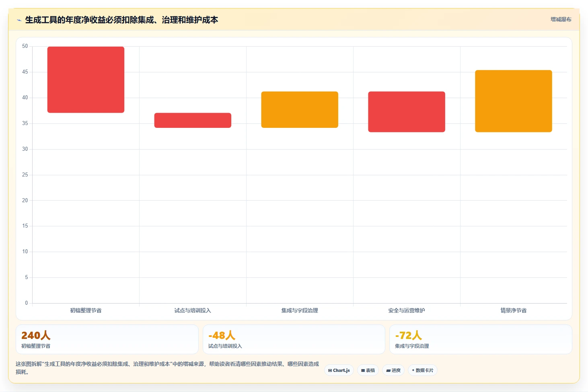Click the 数据卡片 tag chip
The height and width of the screenshot is (392, 588).
(x=423, y=370)
